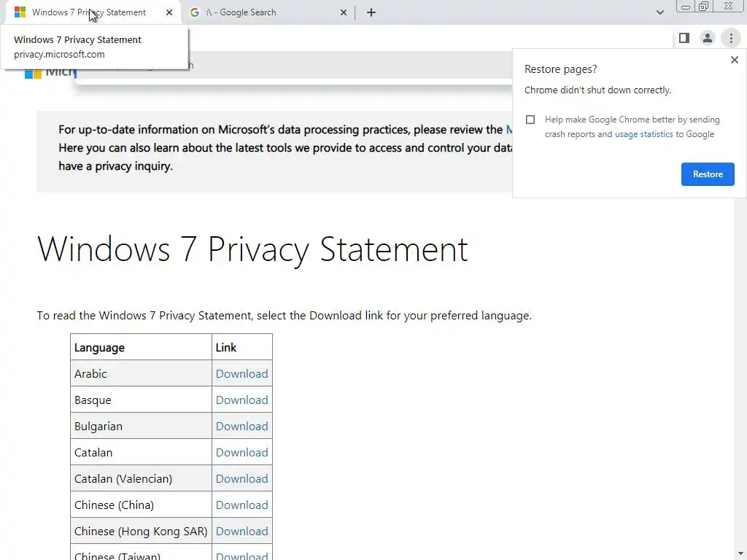
Task: Close the Windows 7 Privacy Statement tab
Action: 169,12
